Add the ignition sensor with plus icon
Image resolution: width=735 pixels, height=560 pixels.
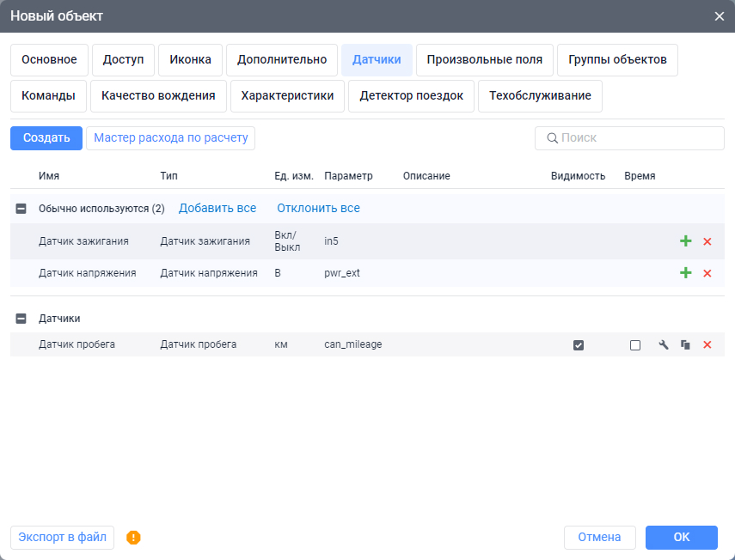(x=686, y=241)
